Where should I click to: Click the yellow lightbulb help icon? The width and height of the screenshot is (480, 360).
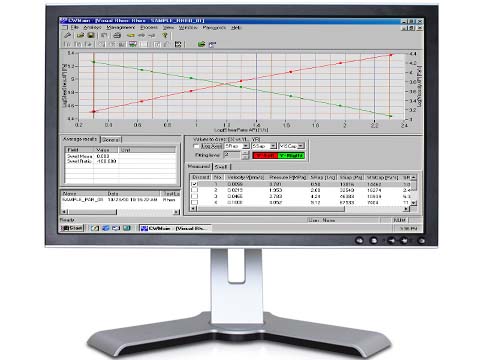pyautogui.click(x=164, y=35)
